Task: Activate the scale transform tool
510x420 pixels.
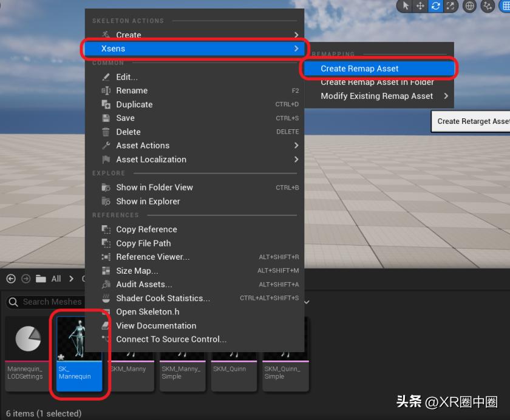Action: (450, 6)
